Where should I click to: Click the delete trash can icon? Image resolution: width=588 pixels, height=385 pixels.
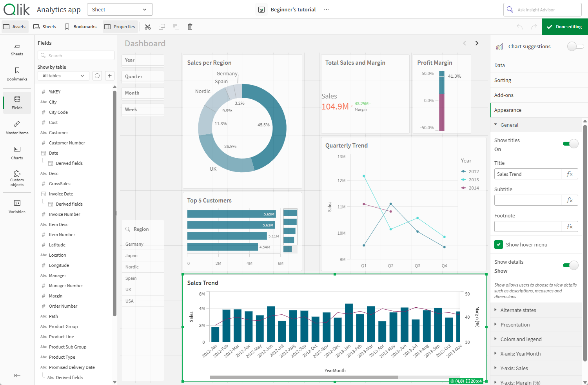190,27
